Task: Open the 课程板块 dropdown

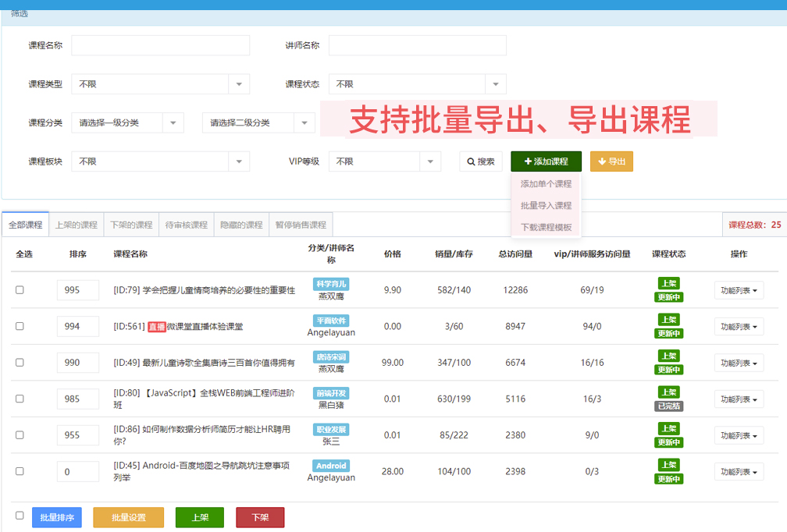Action: point(160,161)
